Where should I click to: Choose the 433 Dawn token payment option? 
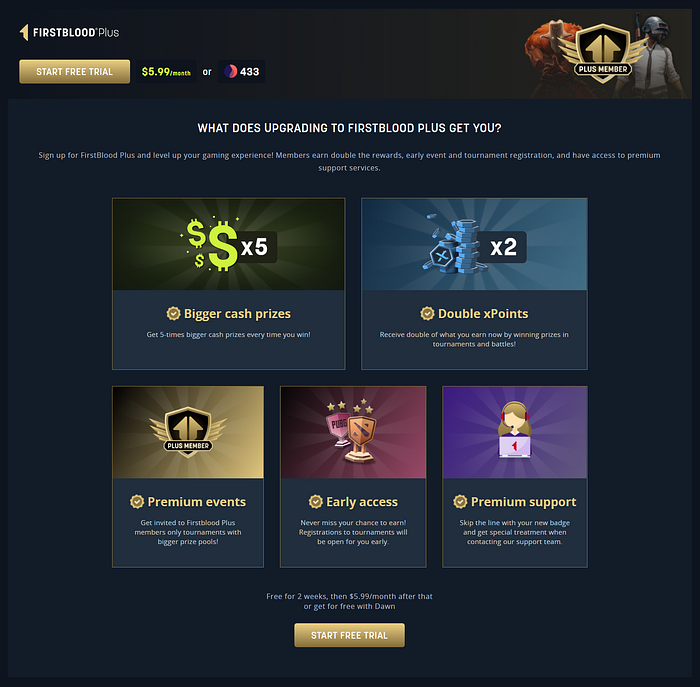tap(242, 71)
